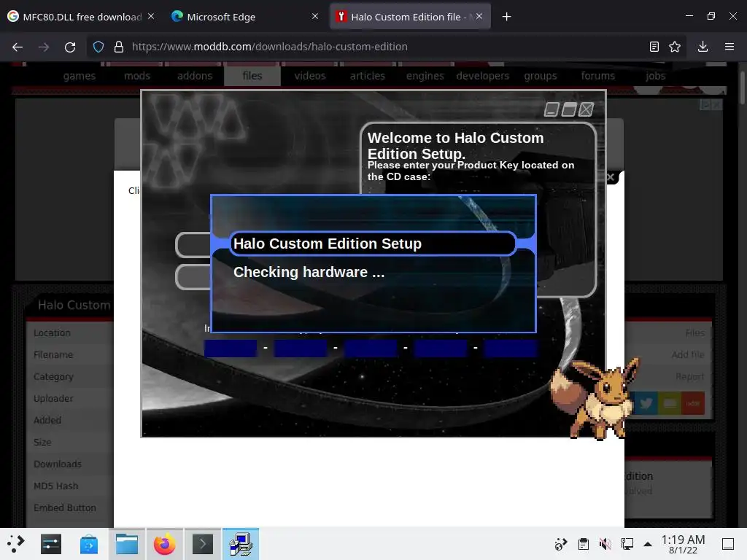Close MFC80.DLL free download tab
The width and height of the screenshot is (747, 560).
(x=151, y=16)
